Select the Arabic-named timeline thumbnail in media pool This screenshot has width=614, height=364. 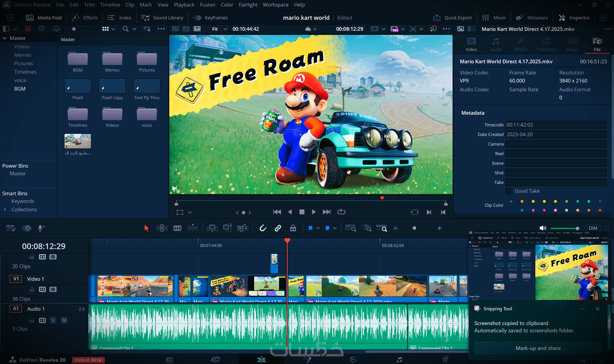click(78, 141)
